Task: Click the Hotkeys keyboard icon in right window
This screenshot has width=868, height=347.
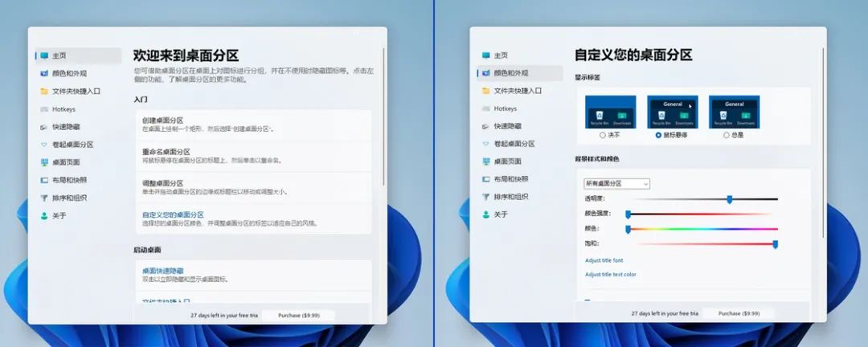Action: pos(485,108)
